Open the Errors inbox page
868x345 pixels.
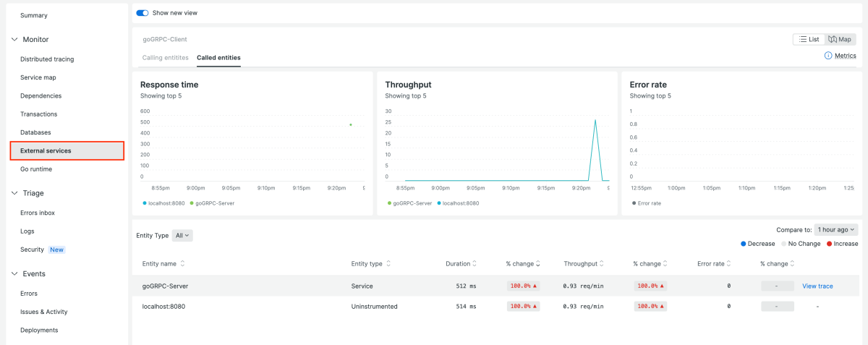tap(38, 213)
